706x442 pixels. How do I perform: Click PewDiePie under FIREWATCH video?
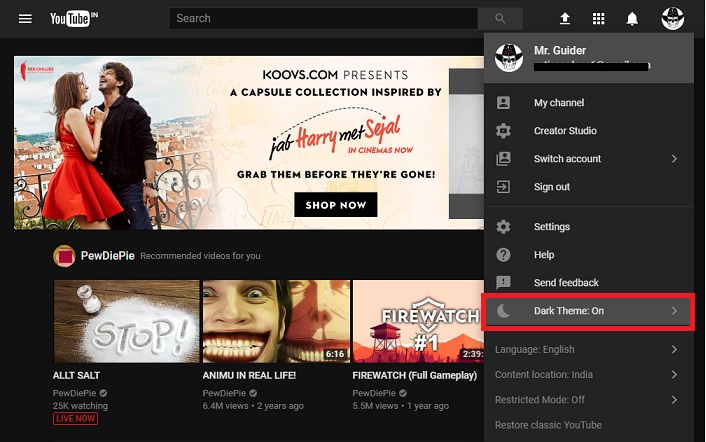(374, 393)
